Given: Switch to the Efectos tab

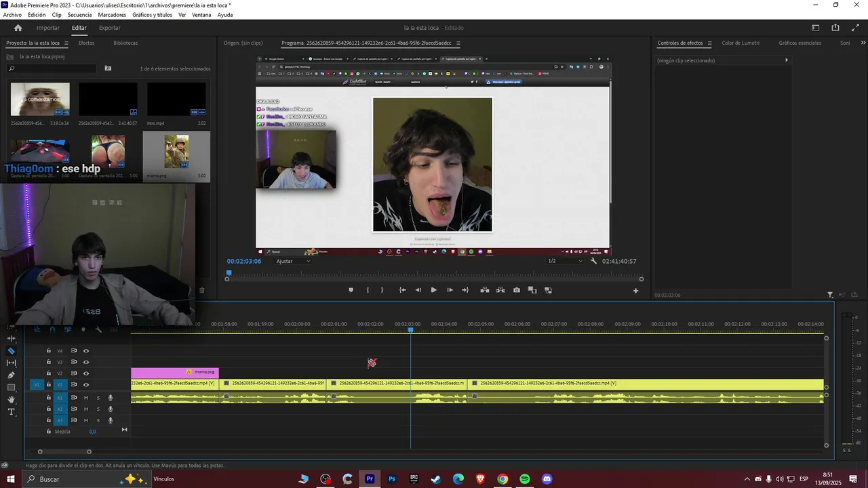Looking at the screenshot, I should click(86, 43).
